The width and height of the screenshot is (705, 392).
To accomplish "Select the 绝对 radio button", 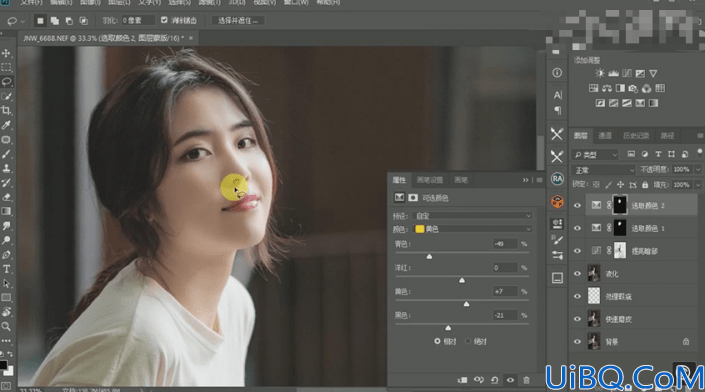I will click(468, 341).
